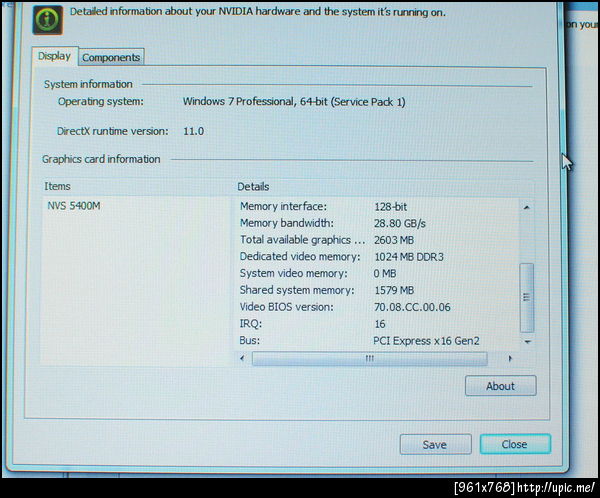
Task: Switch to the Components tab
Action: tap(111, 57)
